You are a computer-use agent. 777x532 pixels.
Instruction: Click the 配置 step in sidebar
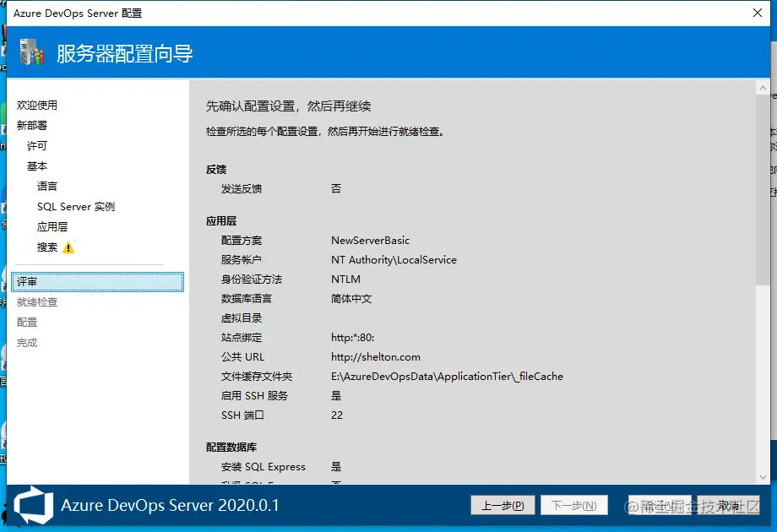tap(27, 323)
